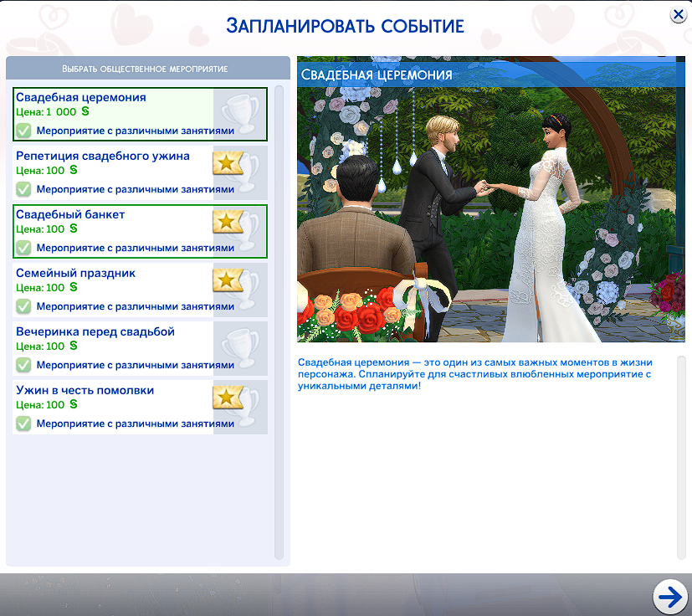Select the Свадебная церемония event

[x=140, y=115]
